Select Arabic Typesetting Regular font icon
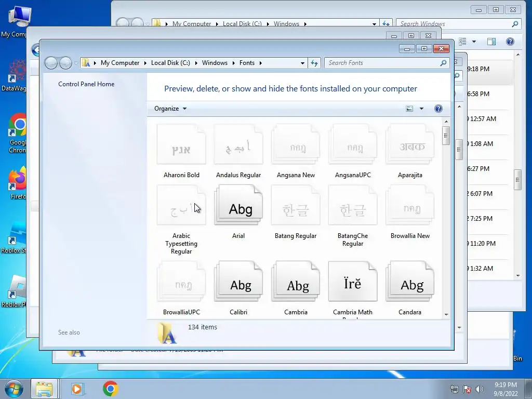Image resolution: width=532 pixels, height=399 pixels. pyautogui.click(x=181, y=205)
